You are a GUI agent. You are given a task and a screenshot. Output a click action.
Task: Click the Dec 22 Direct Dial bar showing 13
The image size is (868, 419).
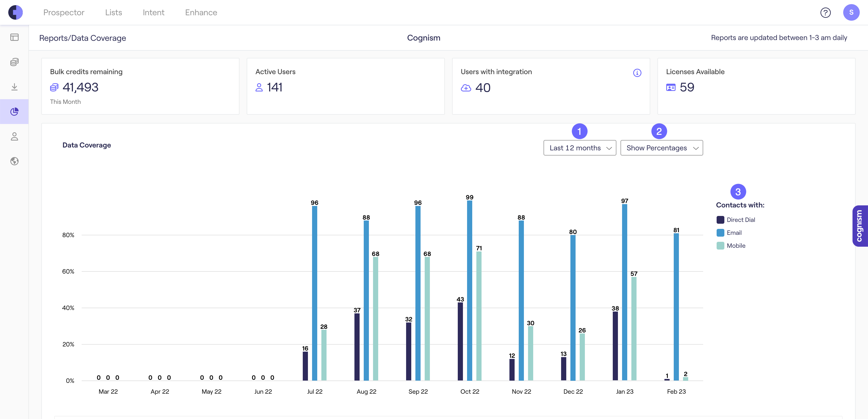(x=563, y=369)
